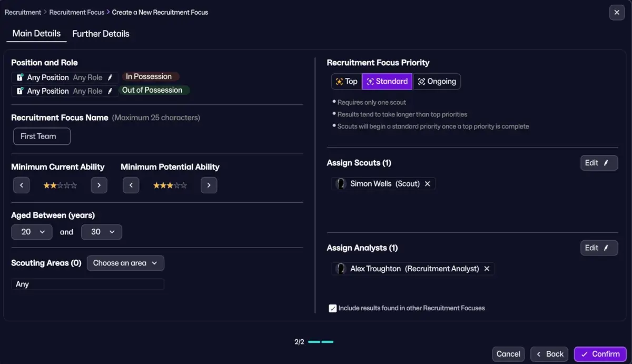Remove Alex Troughton with the X icon

pyautogui.click(x=487, y=269)
